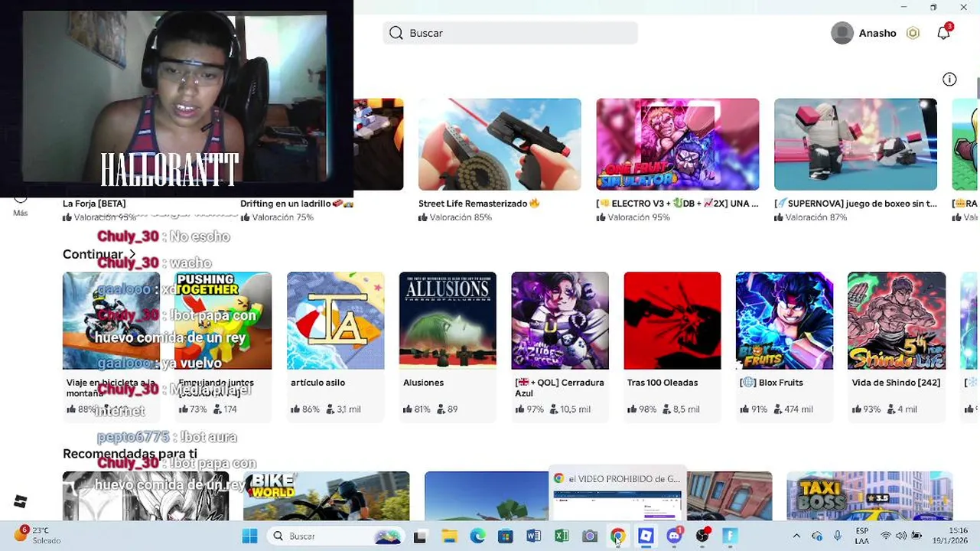The height and width of the screenshot is (551, 980).
Task: Open the One Fruit Simulator thumbnail
Action: click(678, 144)
